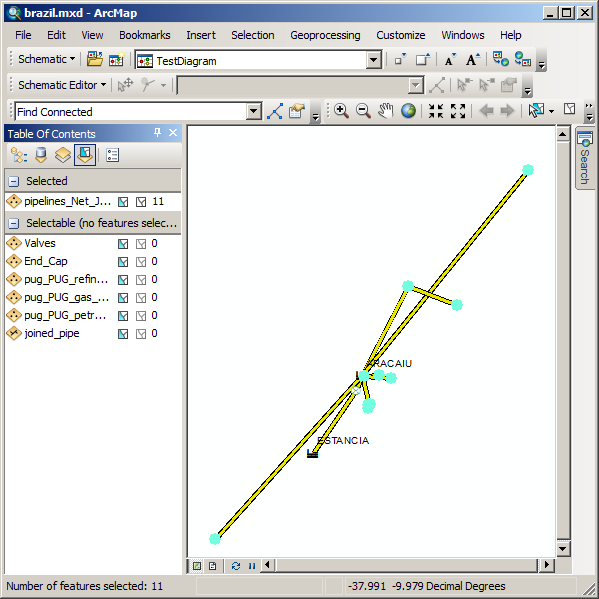
Task: Click the Fixed Zoom Out arrows icon
Action: [x=458, y=111]
